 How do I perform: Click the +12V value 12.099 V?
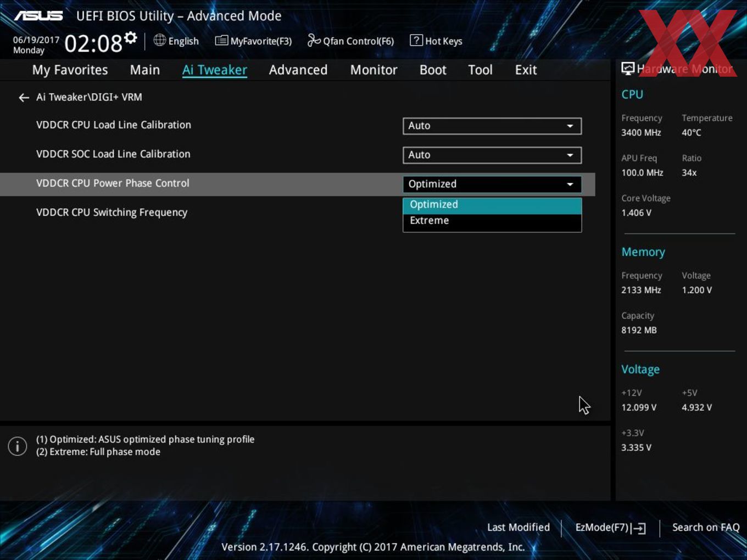[639, 407]
